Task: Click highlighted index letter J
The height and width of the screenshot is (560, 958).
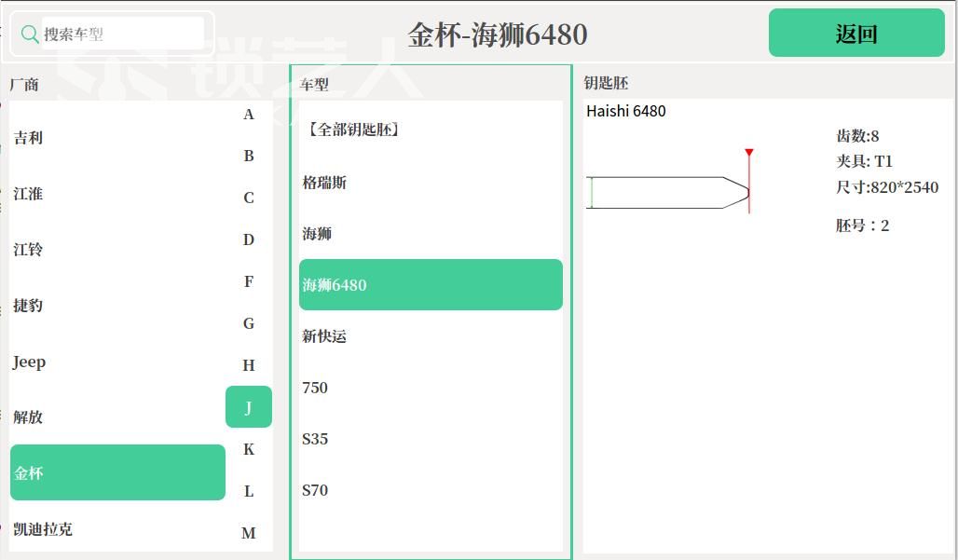Action: 249,406
